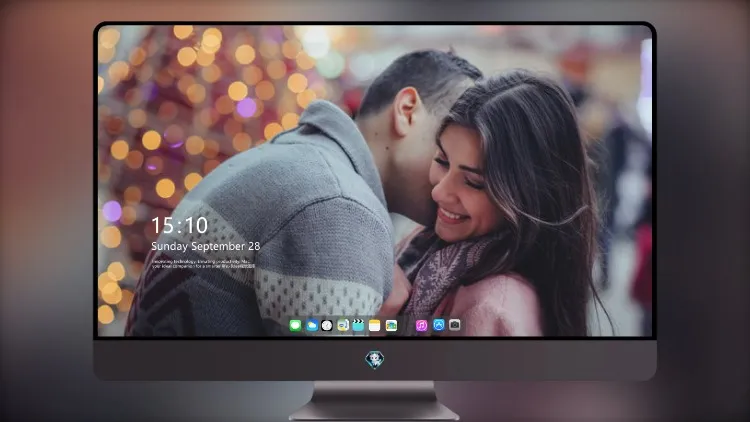The width and height of the screenshot is (750, 422).
Task: Open the blue App Store icon in dock
Action: [x=439, y=325]
